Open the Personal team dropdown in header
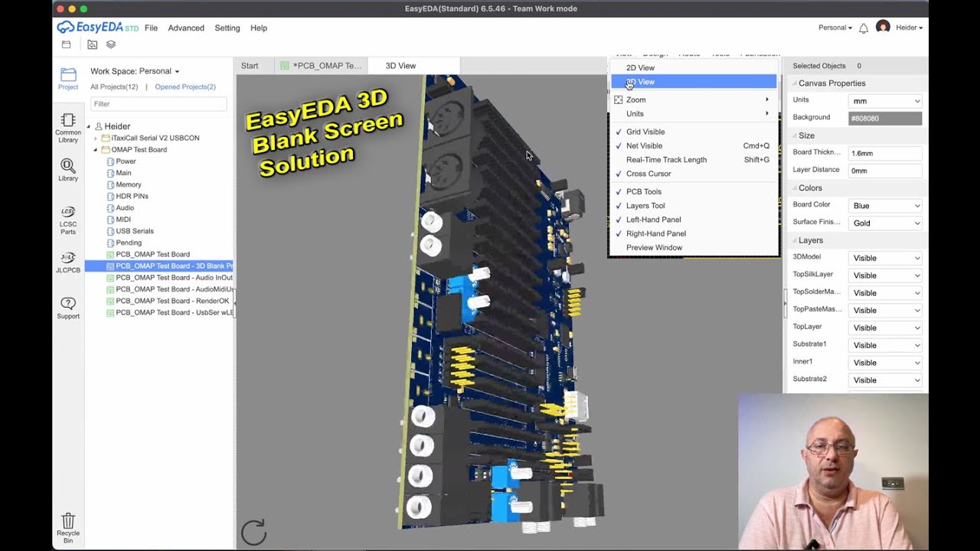Screen dimensions: 980x551 (x=835, y=28)
